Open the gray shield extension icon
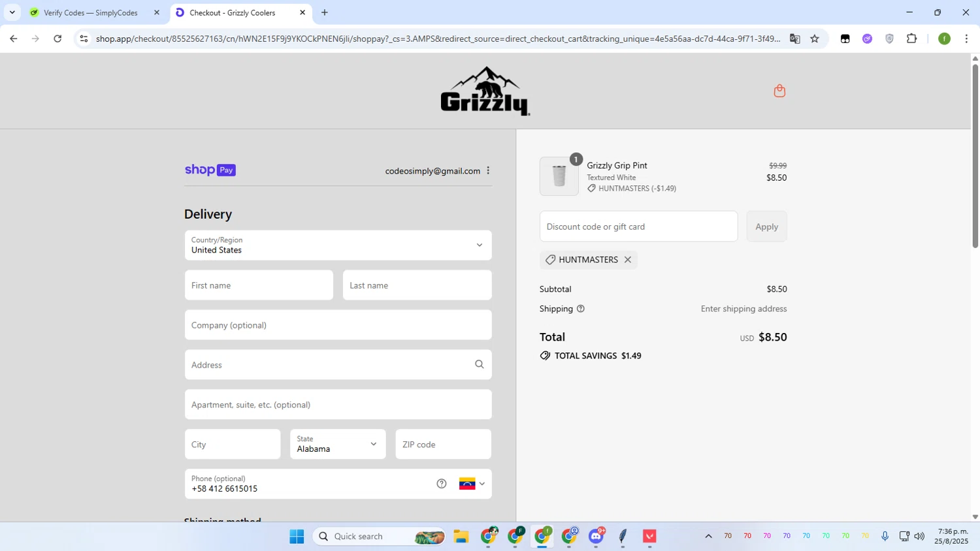This screenshot has height=551, width=980. point(889,39)
